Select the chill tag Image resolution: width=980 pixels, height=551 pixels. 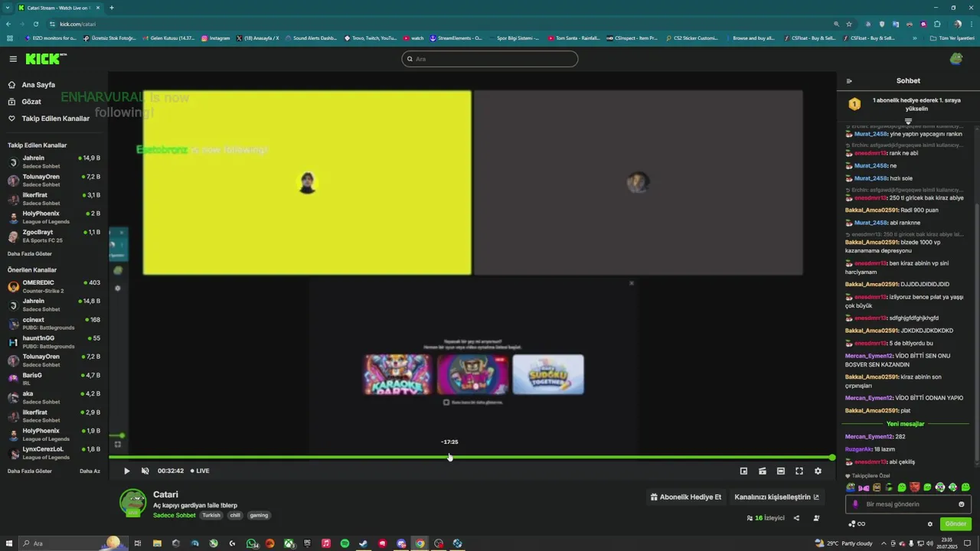235,515
